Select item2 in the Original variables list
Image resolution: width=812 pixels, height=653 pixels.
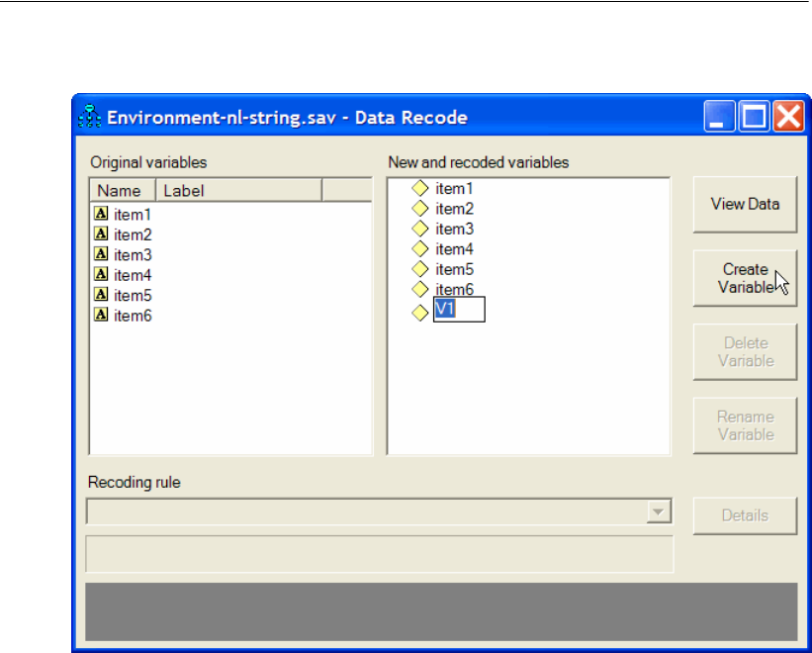(x=133, y=234)
